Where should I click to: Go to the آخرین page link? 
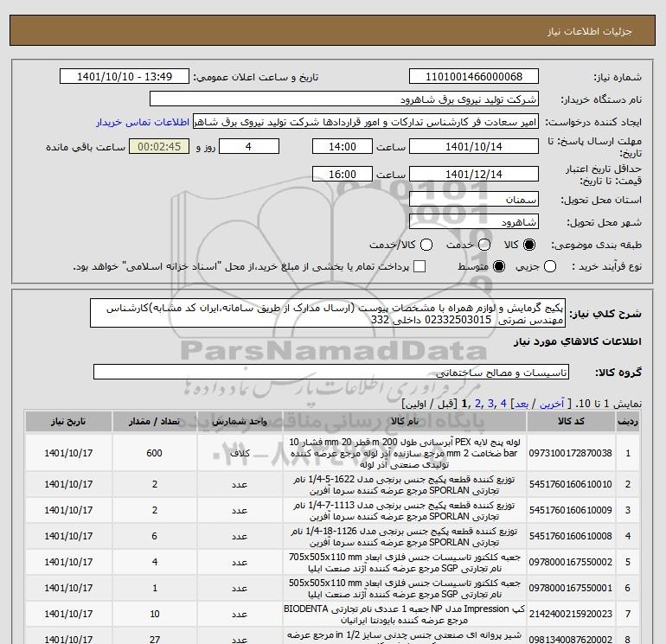coord(552,404)
